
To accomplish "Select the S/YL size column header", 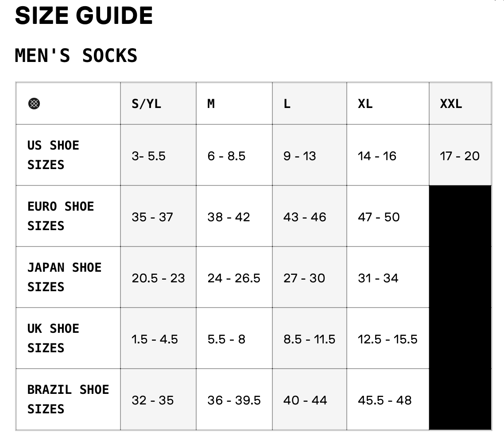I will (147, 104).
